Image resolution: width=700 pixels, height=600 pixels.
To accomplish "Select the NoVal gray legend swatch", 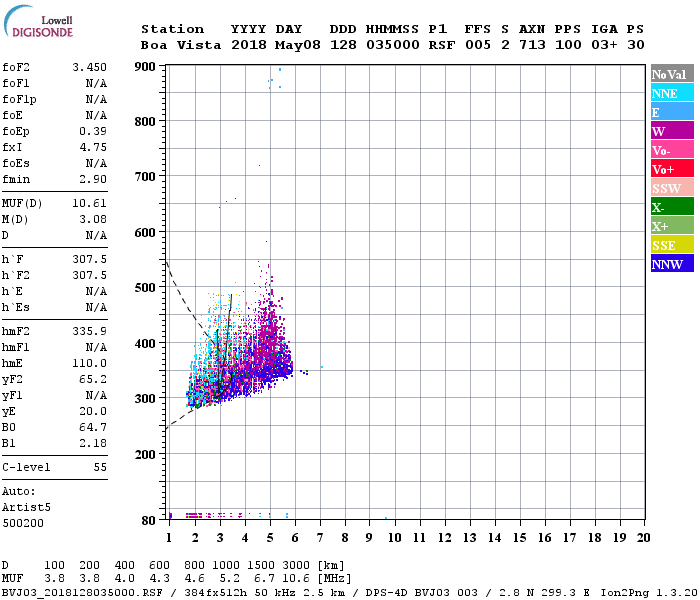I will tap(672, 74).
